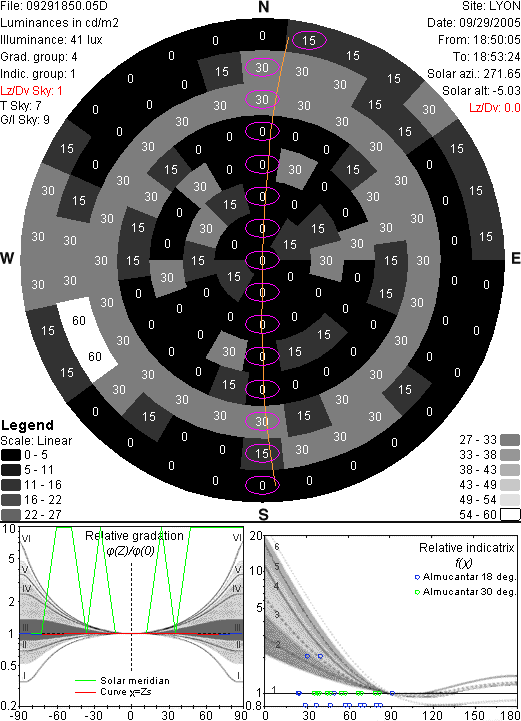Click the red Lz/Dv: 0.0 value

click(x=495, y=108)
